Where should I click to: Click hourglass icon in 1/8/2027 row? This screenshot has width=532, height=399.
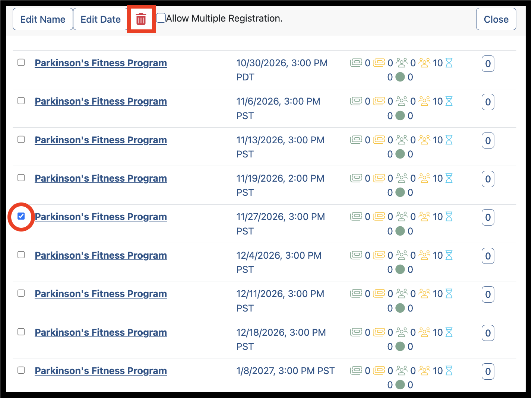(x=449, y=371)
